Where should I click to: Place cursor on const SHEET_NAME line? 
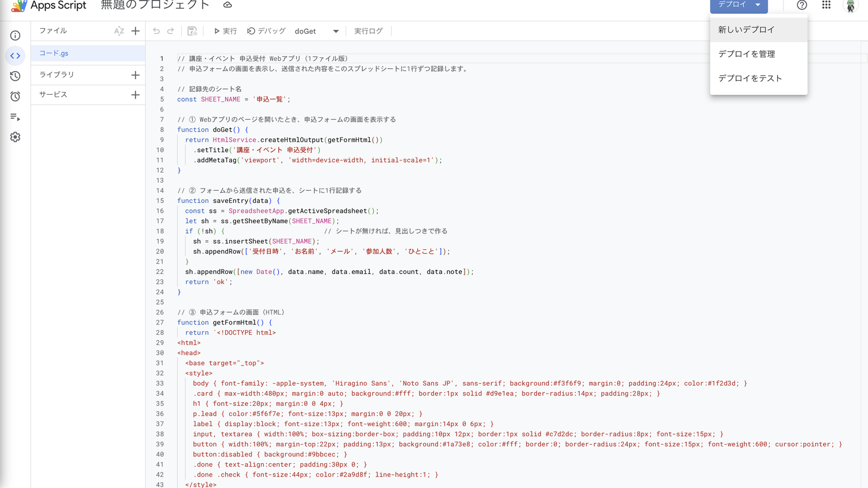(234, 99)
